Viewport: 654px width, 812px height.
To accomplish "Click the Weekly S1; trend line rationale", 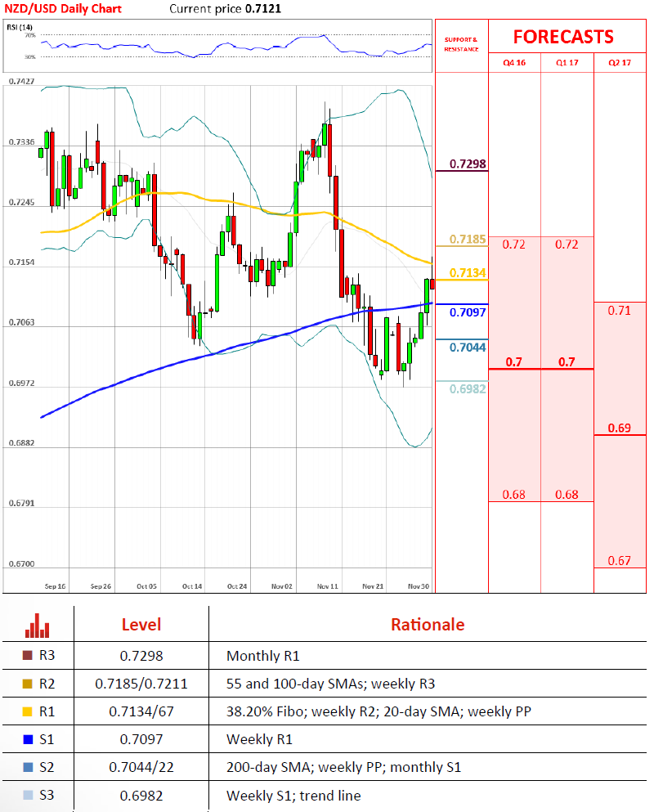I will (x=293, y=796).
